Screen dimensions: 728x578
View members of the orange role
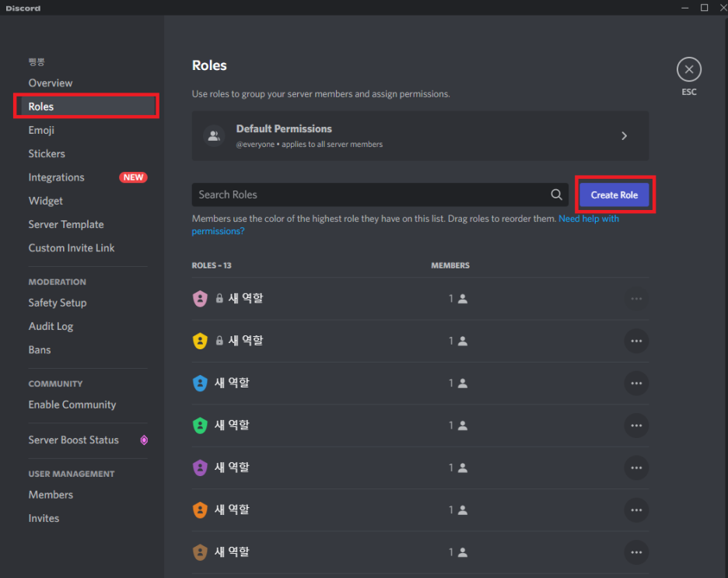point(458,510)
